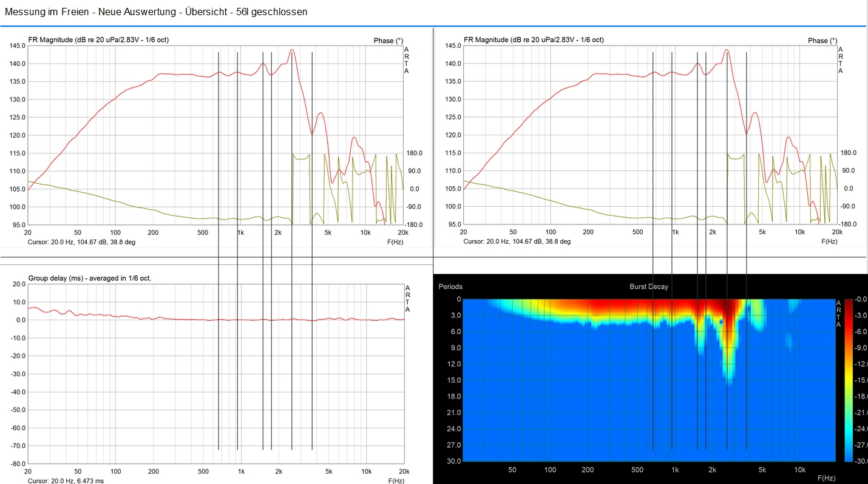Click the Group delay chart title

(x=90, y=278)
